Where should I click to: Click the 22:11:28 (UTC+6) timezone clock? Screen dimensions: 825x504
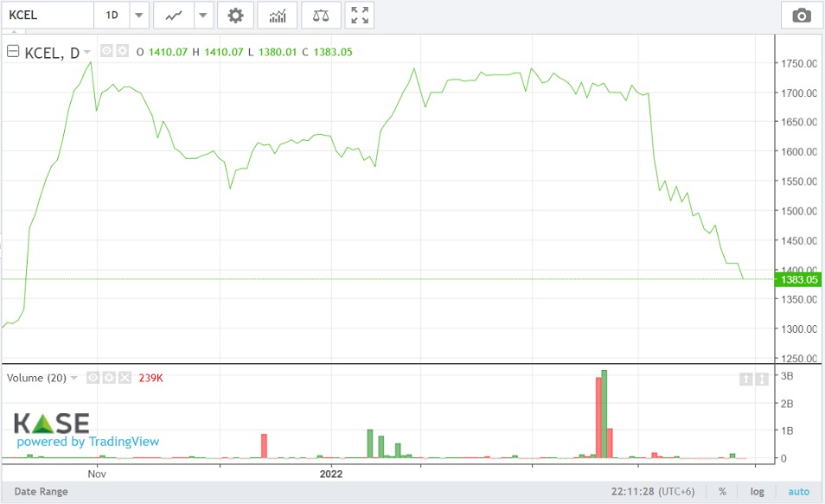(x=653, y=491)
